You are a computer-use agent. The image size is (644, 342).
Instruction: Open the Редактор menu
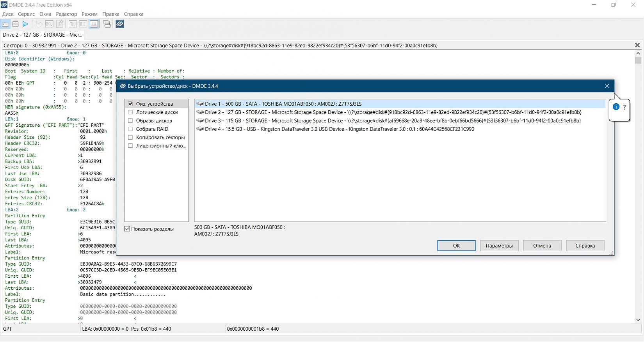[x=67, y=14]
